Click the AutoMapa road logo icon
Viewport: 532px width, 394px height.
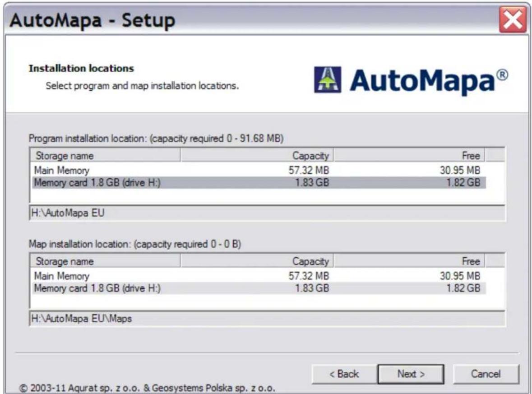328,80
